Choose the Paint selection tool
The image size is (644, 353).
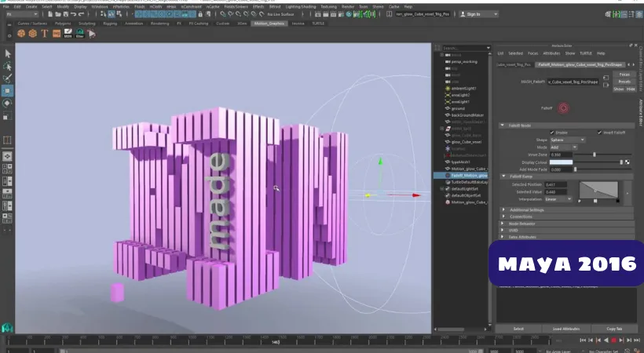click(8, 78)
